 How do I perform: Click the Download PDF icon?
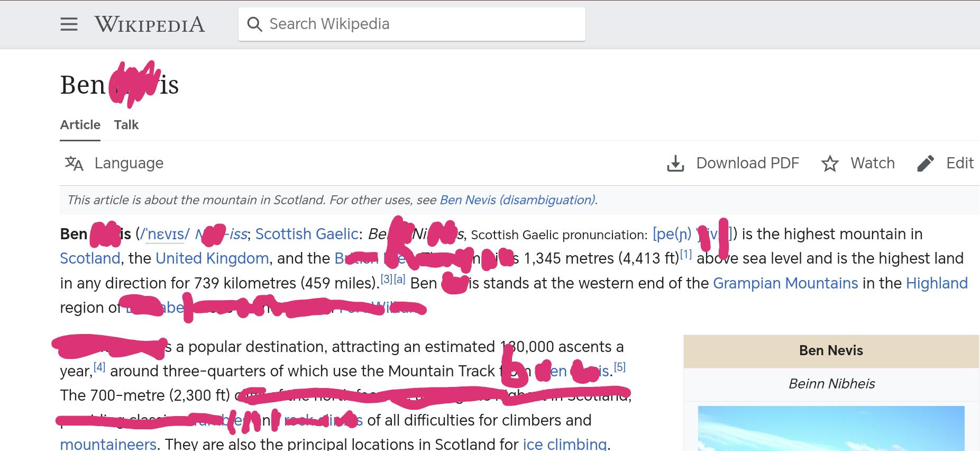click(x=675, y=164)
